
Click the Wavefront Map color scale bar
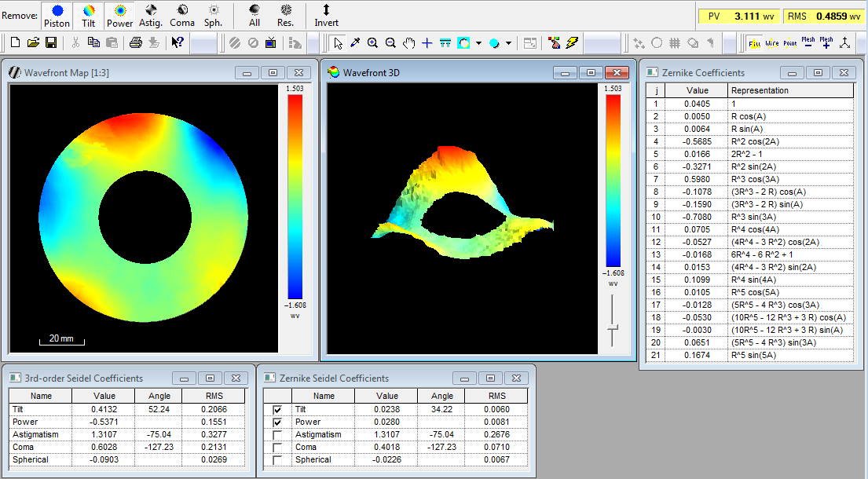295,196
